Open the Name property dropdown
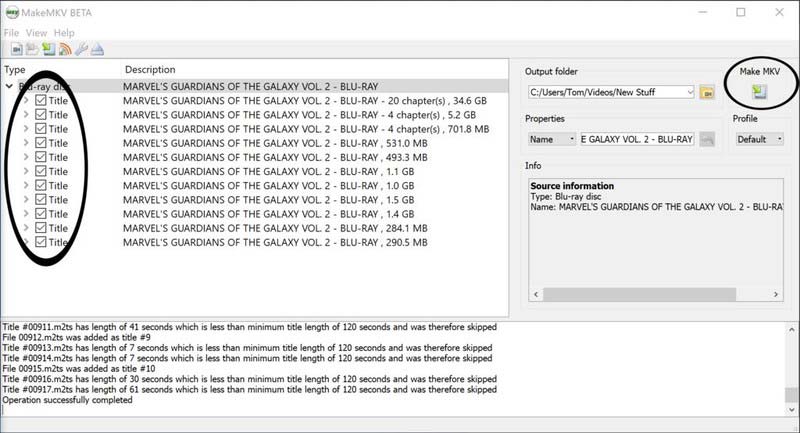Image resolution: width=800 pixels, height=433 pixels. click(x=552, y=139)
